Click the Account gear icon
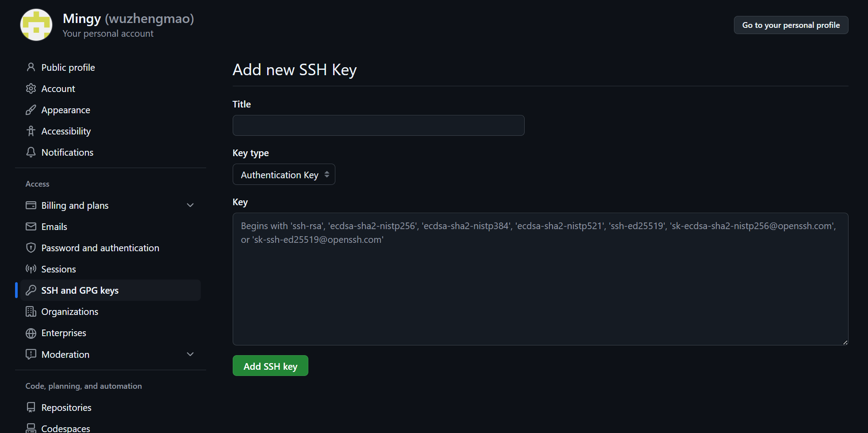Viewport: 868px width, 433px height. (x=31, y=88)
